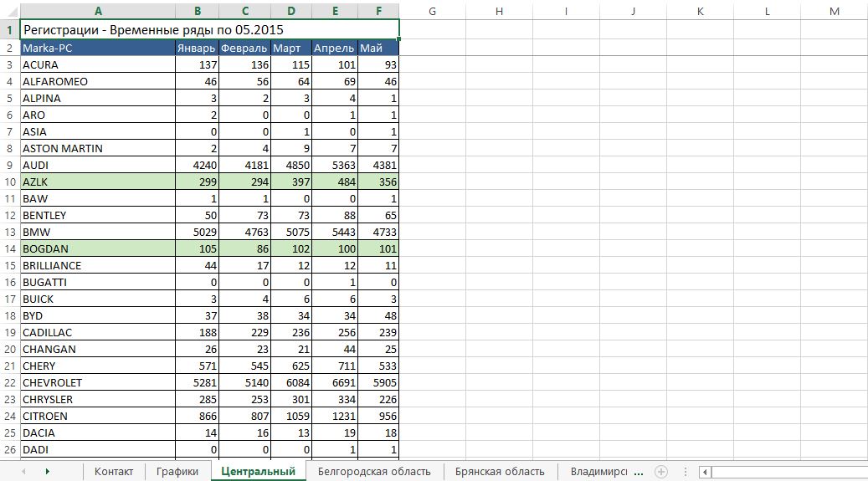Select row 26 header
Screen dimensions: 868x481
9,449
